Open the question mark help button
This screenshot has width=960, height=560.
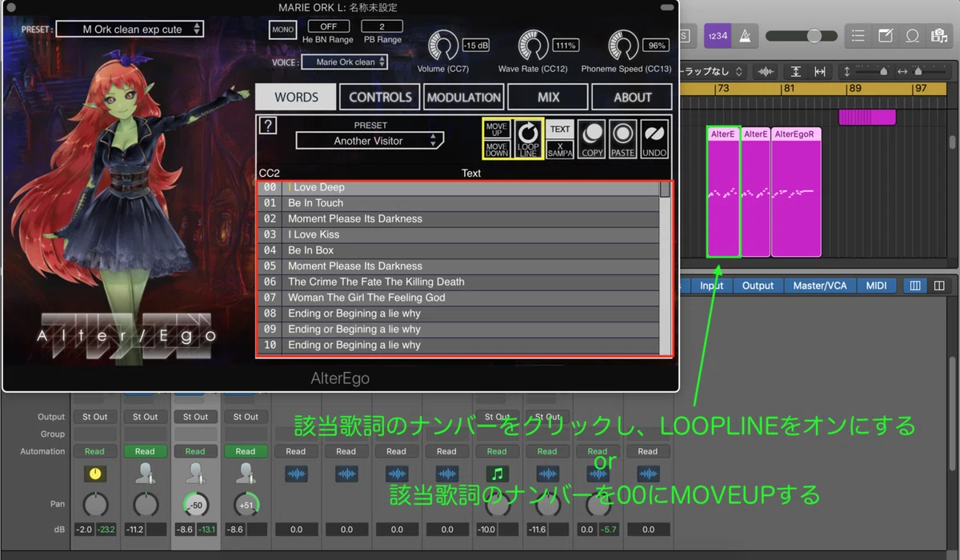coord(269,125)
